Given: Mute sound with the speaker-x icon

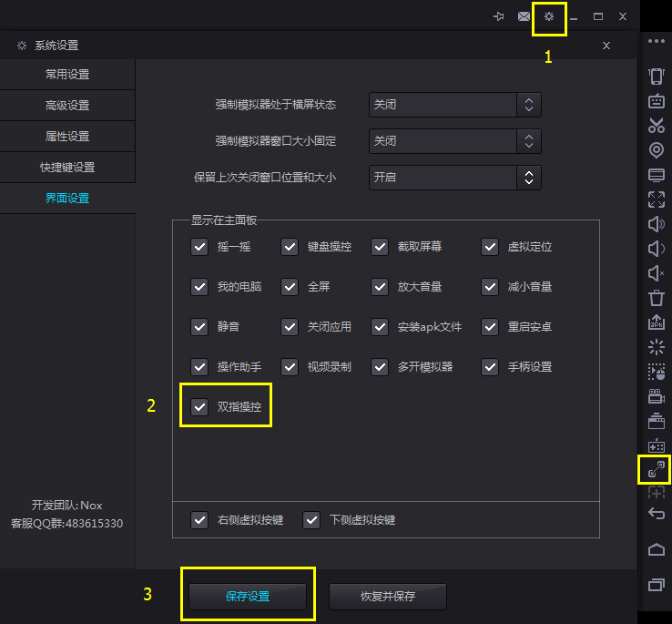Looking at the screenshot, I should point(657,272).
